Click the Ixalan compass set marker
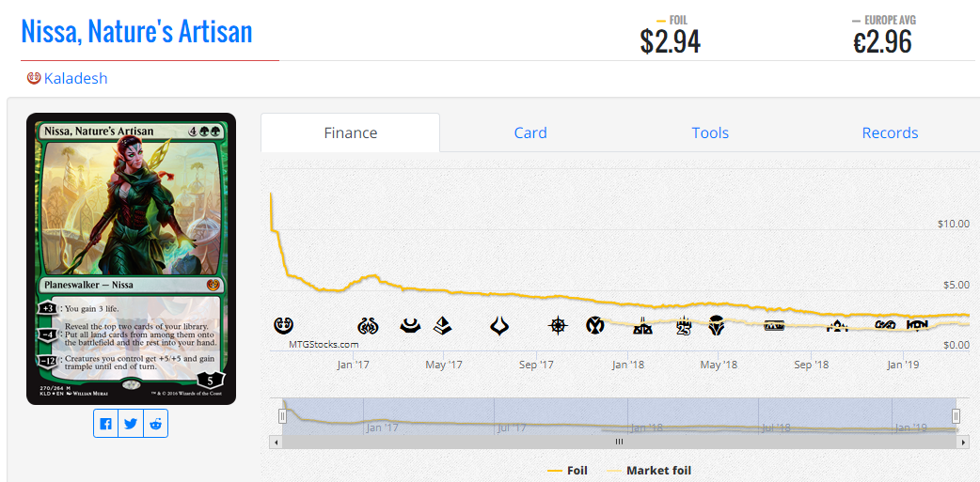 (x=558, y=325)
